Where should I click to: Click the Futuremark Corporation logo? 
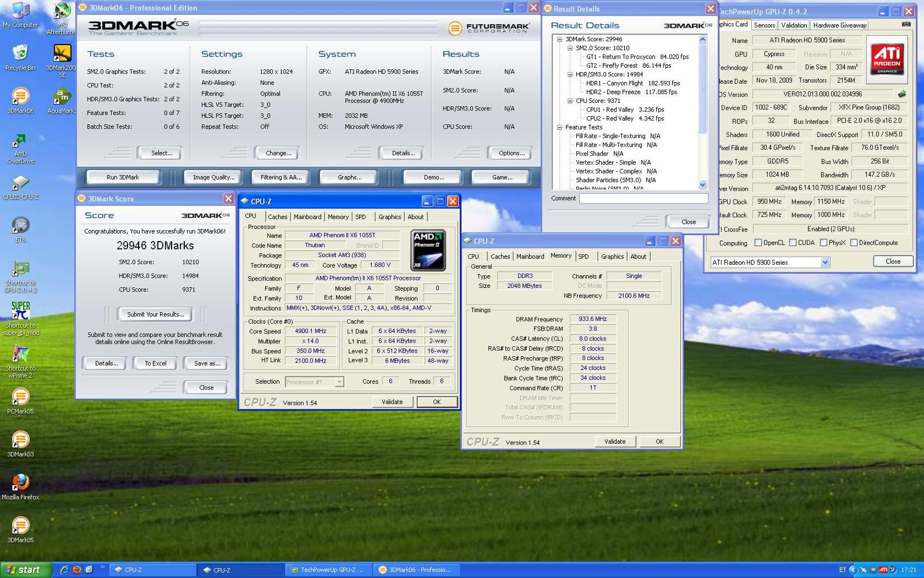point(489,28)
